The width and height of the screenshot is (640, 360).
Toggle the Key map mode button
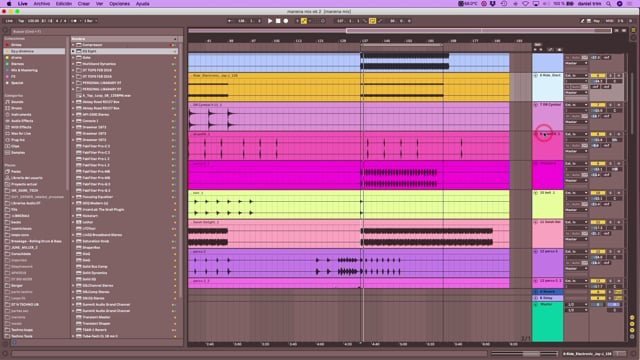coord(597,21)
